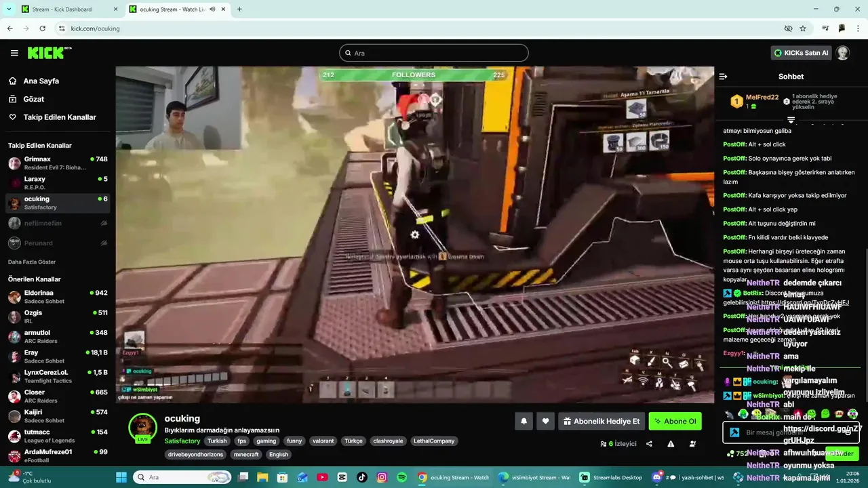Open Ozgis IRL channel
This screenshot has width=868, height=488.
pos(58,317)
